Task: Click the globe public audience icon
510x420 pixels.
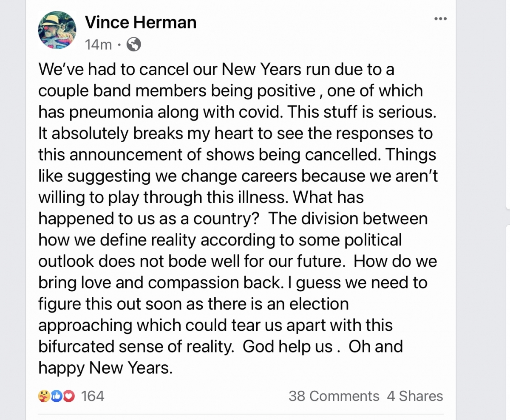Action: point(134,44)
